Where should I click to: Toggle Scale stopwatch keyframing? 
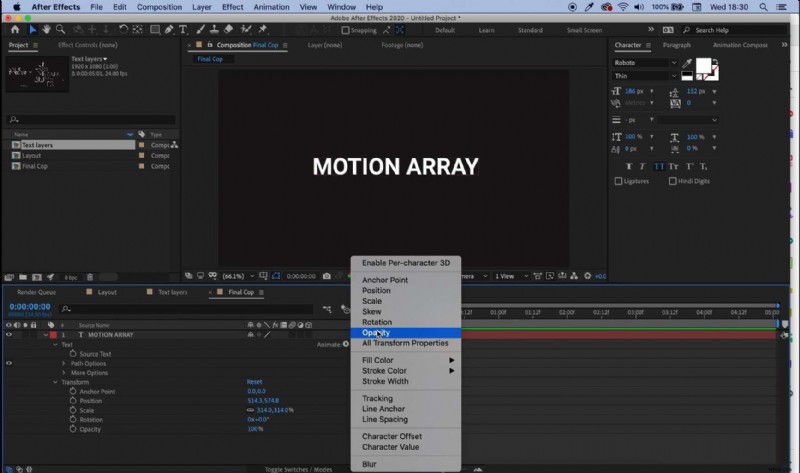coord(73,410)
